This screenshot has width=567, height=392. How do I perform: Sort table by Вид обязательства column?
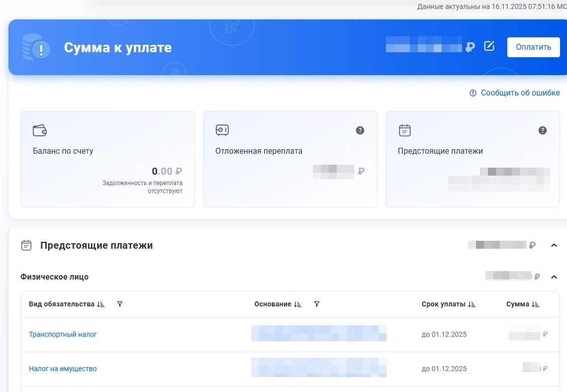point(101,304)
